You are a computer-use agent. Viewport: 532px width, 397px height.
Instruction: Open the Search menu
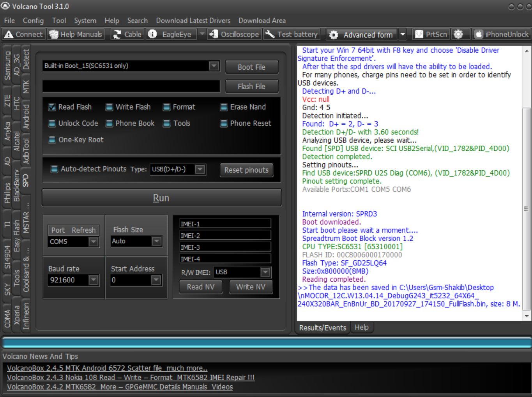pos(137,21)
